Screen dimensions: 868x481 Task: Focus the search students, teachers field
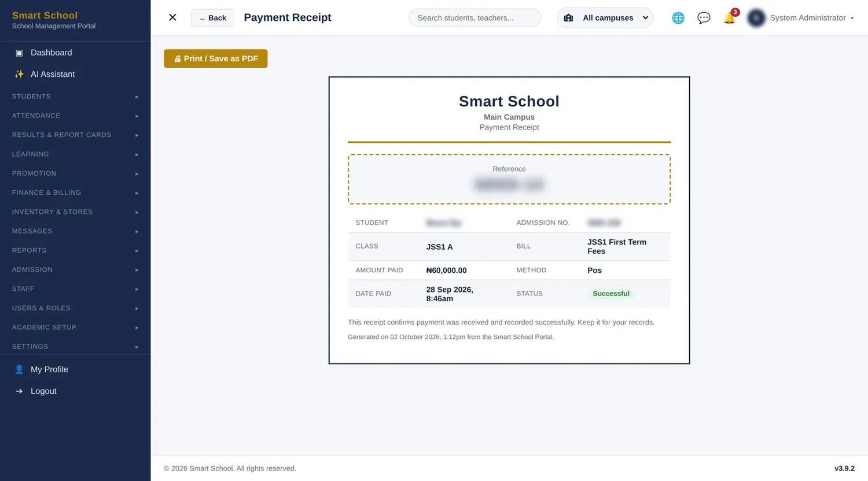(475, 18)
